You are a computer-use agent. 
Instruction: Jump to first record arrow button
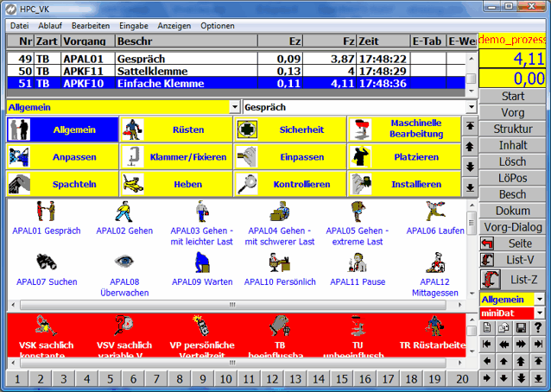click(x=489, y=345)
